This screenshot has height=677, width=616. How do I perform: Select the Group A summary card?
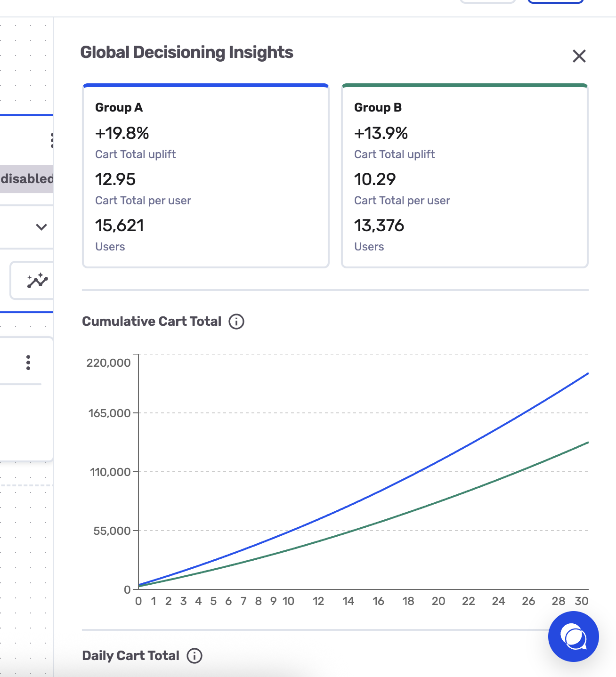click(x=206, y=176)
